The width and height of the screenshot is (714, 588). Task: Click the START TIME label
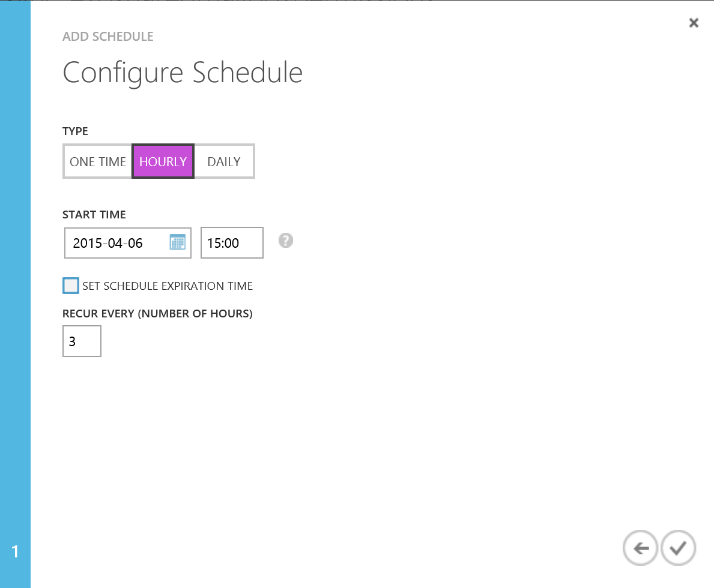point(94,215)
